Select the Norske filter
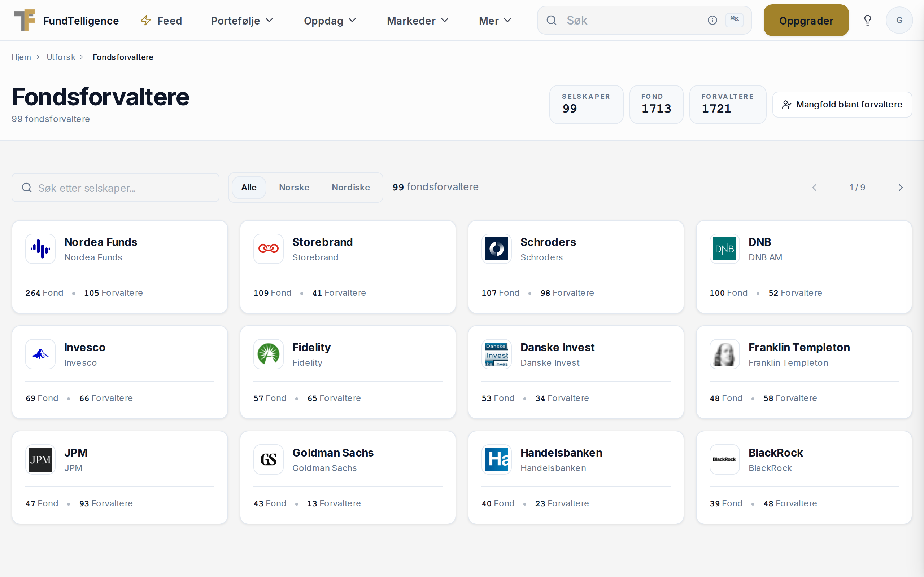 tap(294, 188)
